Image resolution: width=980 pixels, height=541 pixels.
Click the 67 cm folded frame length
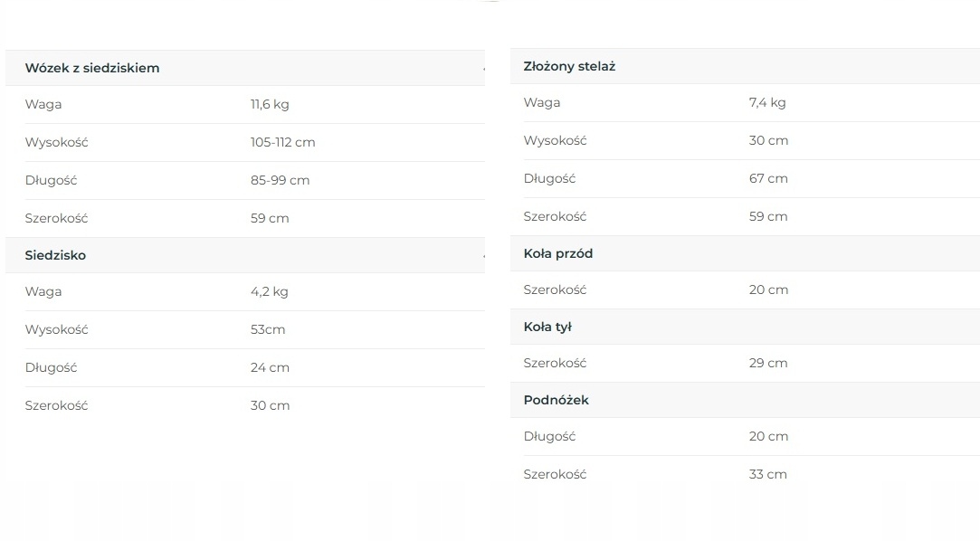coord(768,178)
